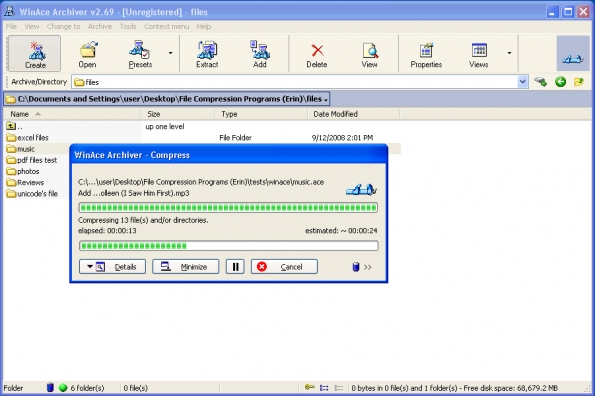Viewport: 595px width, 396px height.
Task: Click the WinAce logo in Compress dialog
Action: (361, 189)
